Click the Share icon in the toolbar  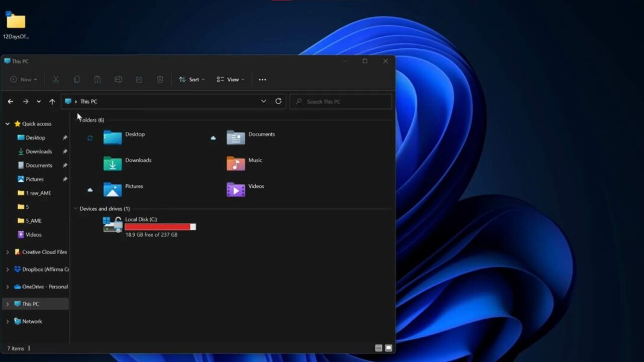(139, 79)
